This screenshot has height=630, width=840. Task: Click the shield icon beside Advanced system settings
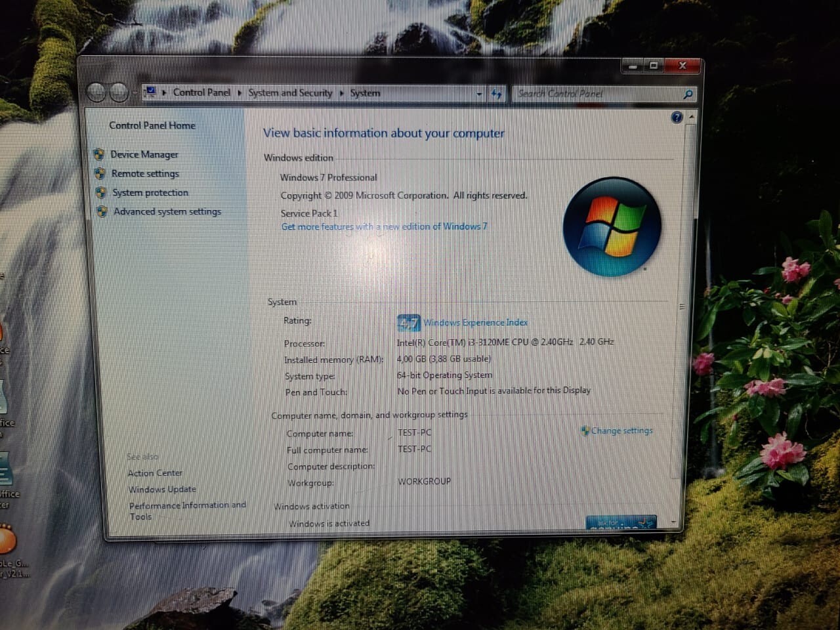click(x=102, y=211)
